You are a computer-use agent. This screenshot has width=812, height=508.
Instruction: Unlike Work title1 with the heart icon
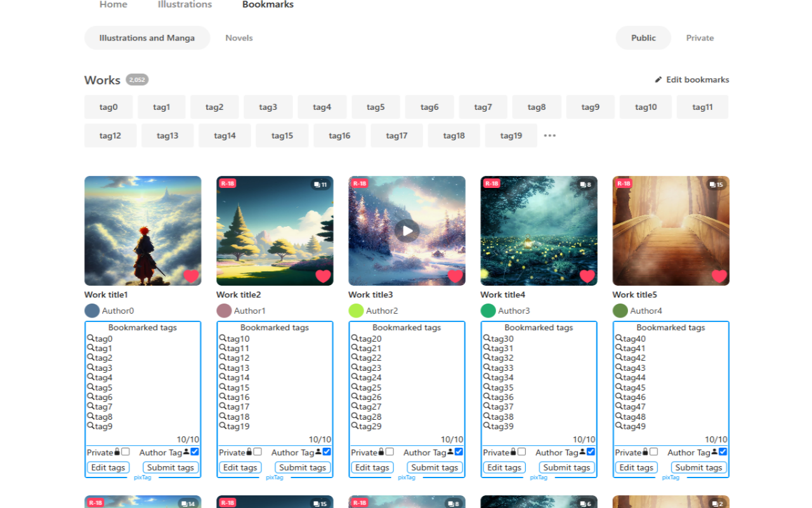pos(191,276)
